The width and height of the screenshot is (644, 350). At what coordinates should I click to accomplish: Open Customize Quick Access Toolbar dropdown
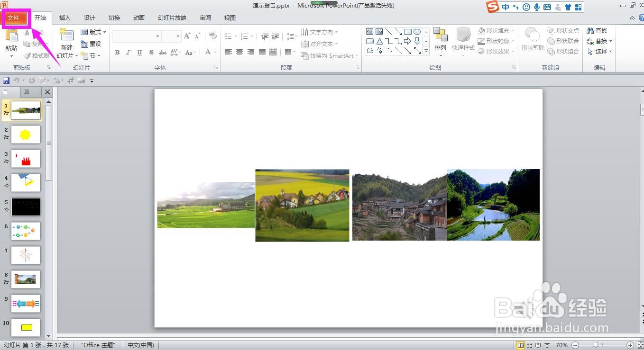click(x=92, y=81)
